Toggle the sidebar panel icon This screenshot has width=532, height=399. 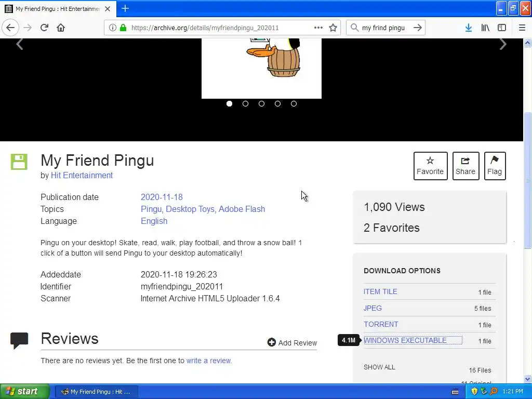tap(502, 28)
